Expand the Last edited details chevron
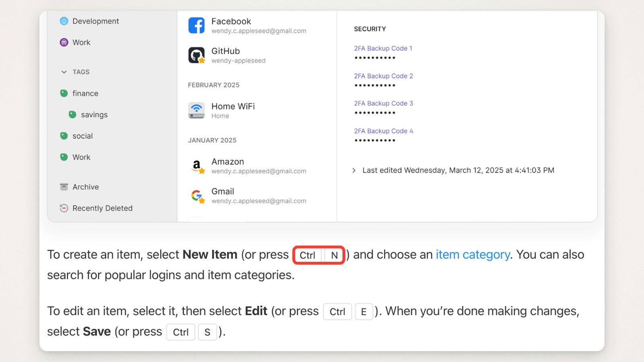Image resolution: width=644 pixels, height=362 pixels. pyautogui.click(x=354, y=170)
